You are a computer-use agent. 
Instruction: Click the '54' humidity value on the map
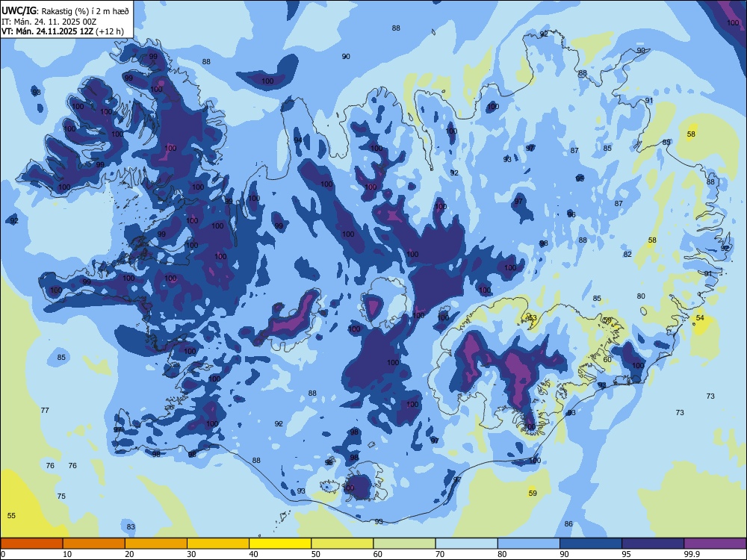coord(700,317)
